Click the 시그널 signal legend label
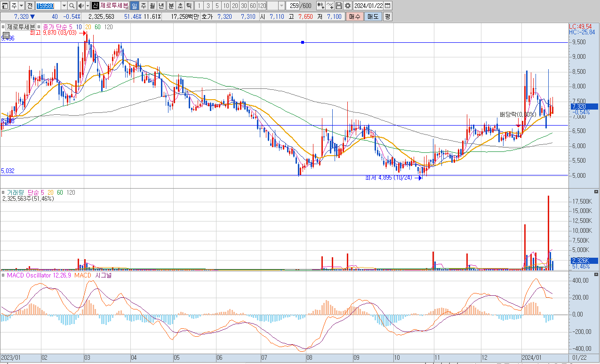This screenshot has width=600, height=364. coord(103,275)
